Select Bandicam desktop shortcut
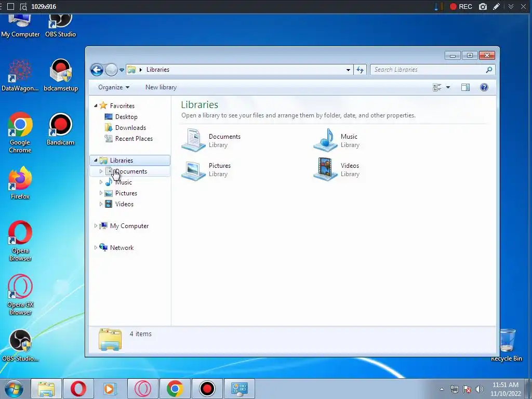The height and width of the screenshot is (399, 532). [60, 129]
